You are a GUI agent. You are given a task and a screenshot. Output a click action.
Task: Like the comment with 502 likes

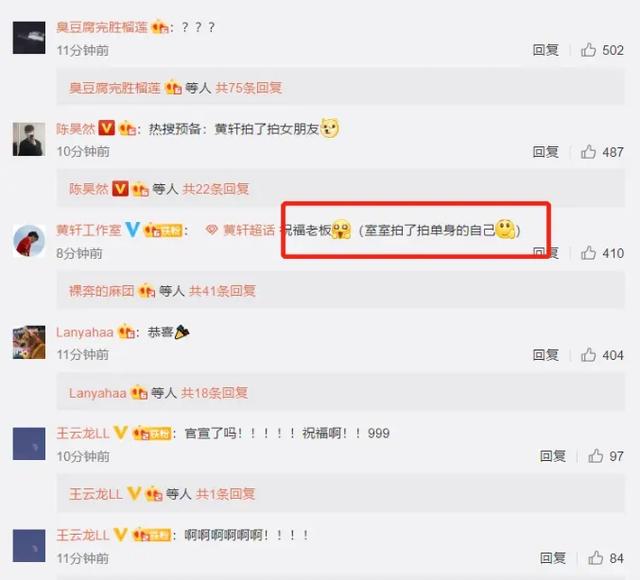588,50
